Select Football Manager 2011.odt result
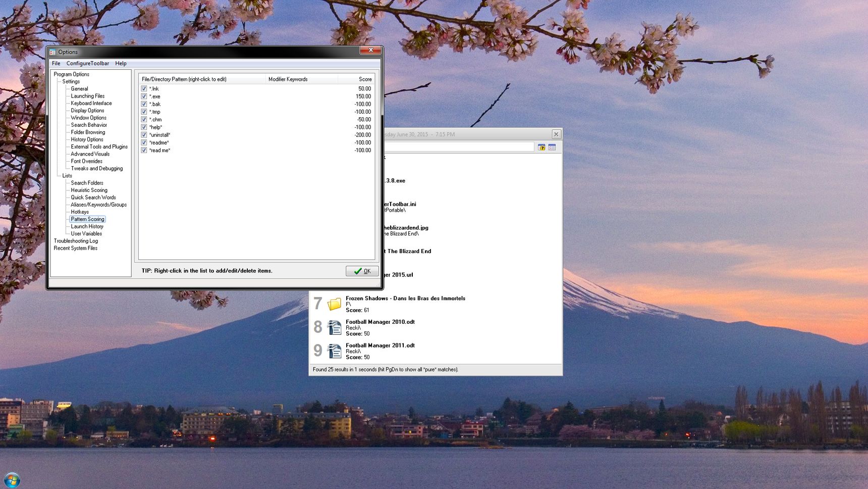Screen dimensions: 868x489 (x=380, y=346)
